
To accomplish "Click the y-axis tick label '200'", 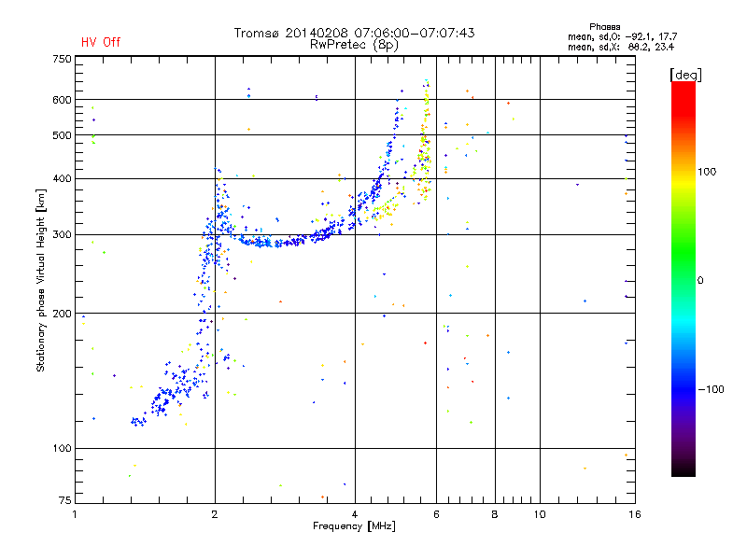I will pyautogui.click(x=62, y=314).
